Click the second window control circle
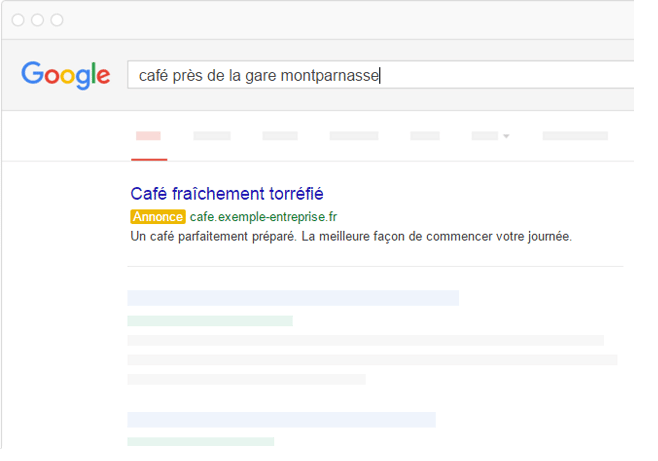The image size is (658, 461). (x=37, y=20)
